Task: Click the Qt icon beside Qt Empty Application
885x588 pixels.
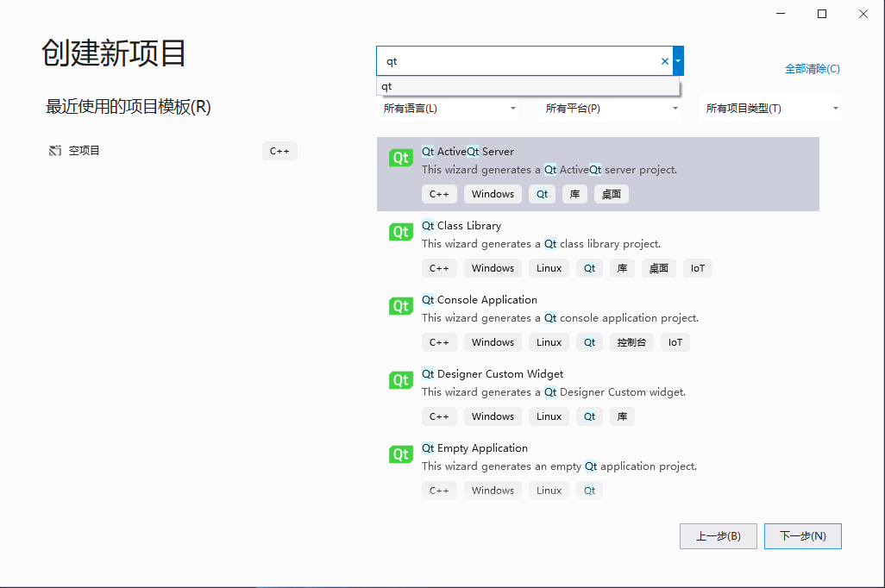Action: pyautogui.click(x=401, y=454)
